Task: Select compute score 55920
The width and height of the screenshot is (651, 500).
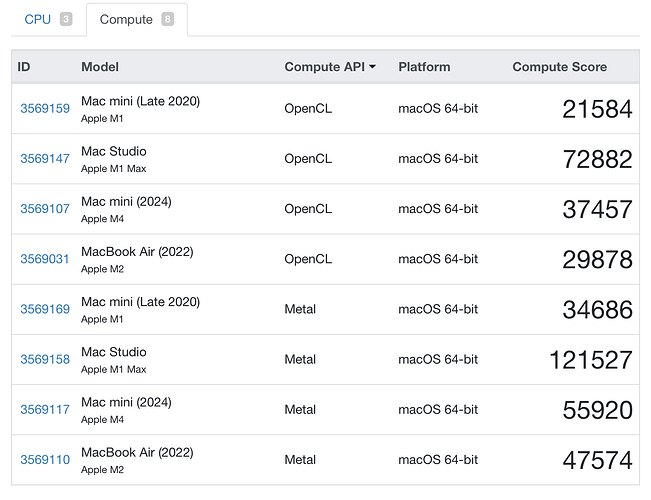Action: point(597,410)
